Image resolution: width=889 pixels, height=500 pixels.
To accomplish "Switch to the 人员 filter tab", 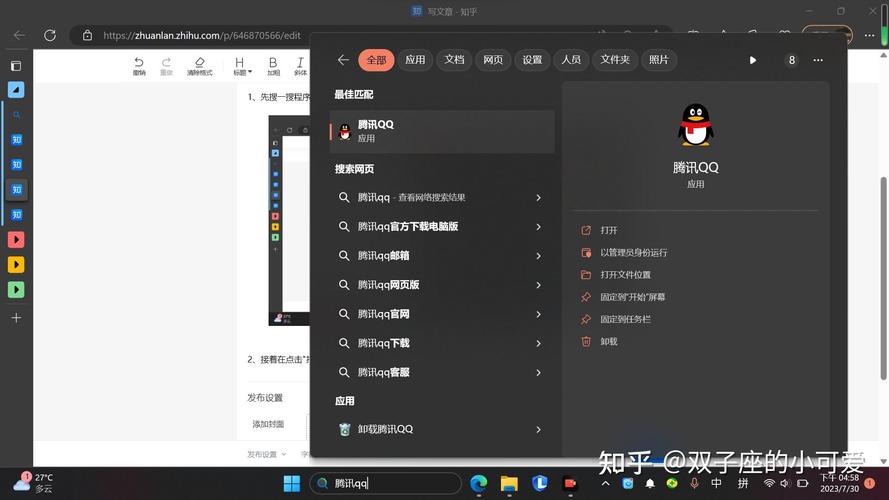I will click(x=571, y=60).
